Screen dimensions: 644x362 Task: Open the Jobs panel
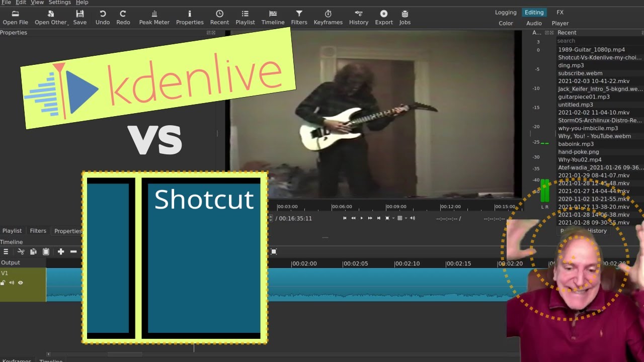click(x=405, y=17)
